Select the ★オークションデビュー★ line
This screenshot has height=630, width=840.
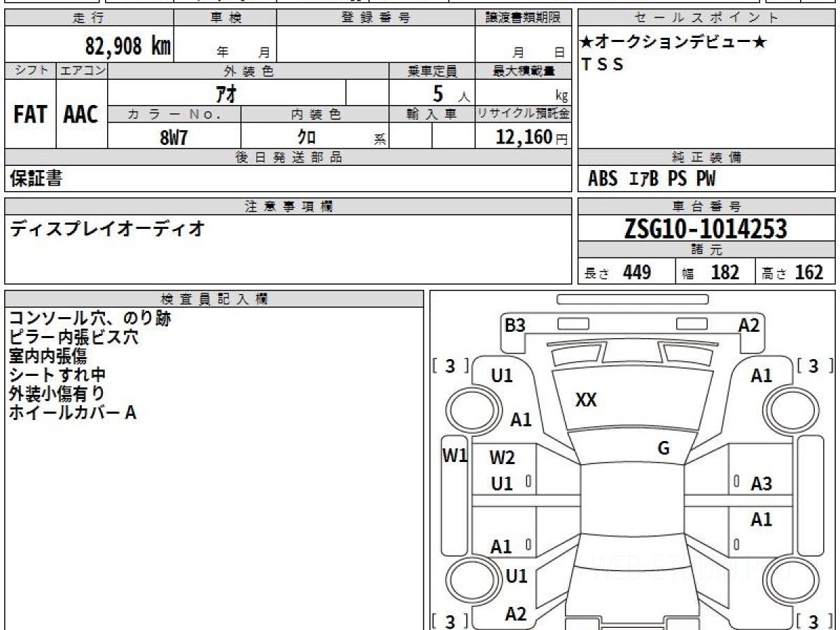coord(674,42)
